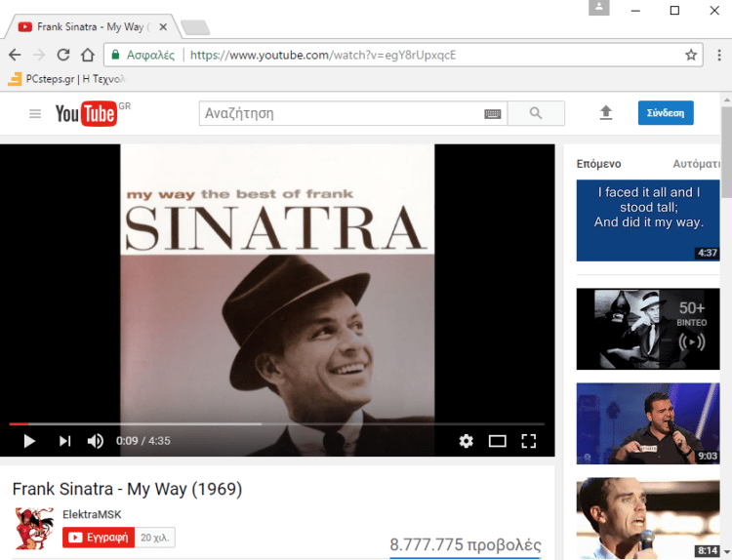This screenshot has width=732, height=560.
Task: Play the video
Action: (x=29, y=441)
